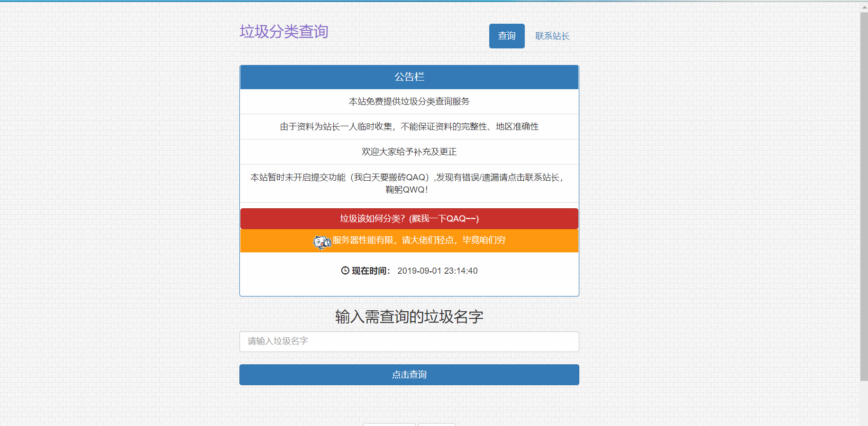This screenshot has width=868, height=426.
Task: Click the red 垃圾该如何分类 button
Action: (409, 219)
